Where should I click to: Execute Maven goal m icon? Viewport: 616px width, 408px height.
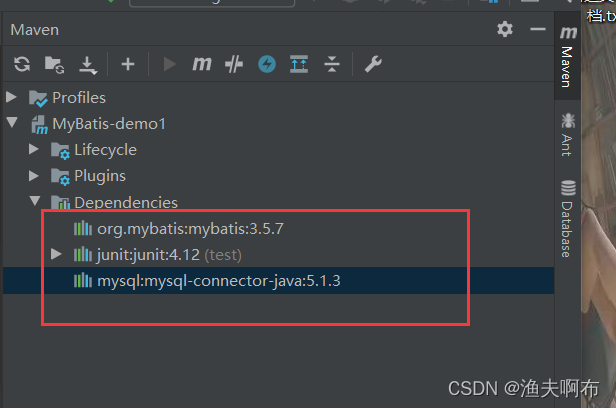click(x=202, y=64)
